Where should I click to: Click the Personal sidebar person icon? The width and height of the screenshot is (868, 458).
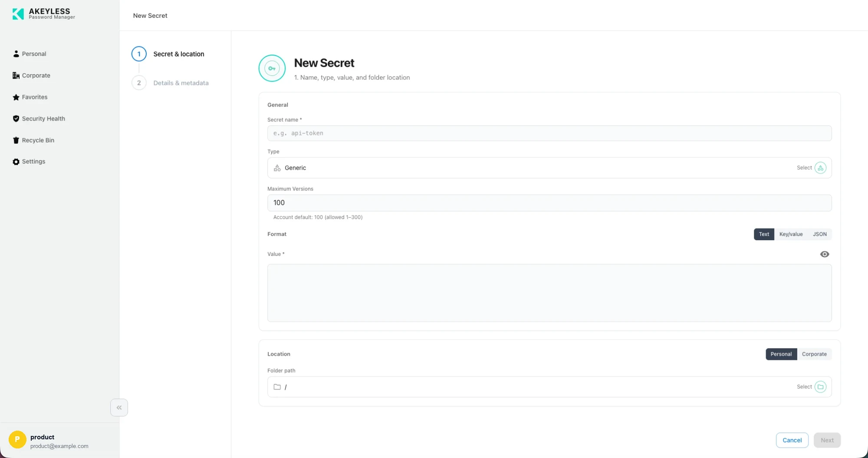coord(16,54)
